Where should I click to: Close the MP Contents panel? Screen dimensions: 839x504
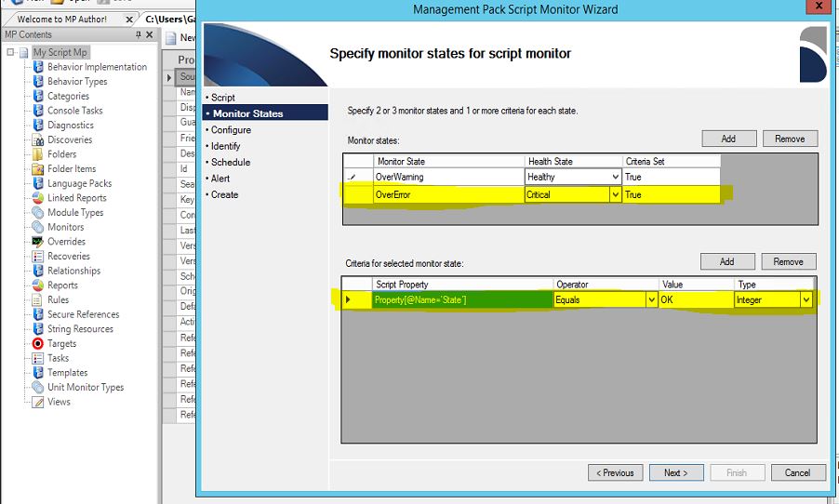[149, 34]
